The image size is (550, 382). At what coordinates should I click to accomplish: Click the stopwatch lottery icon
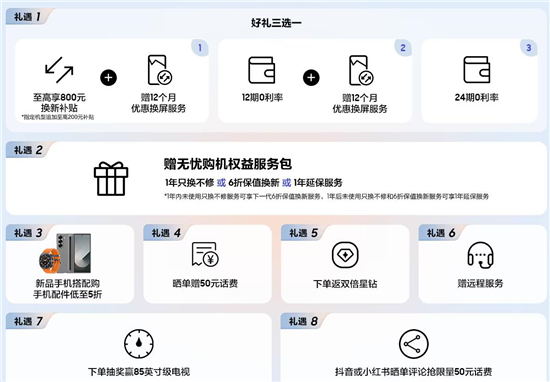point(139,343)
